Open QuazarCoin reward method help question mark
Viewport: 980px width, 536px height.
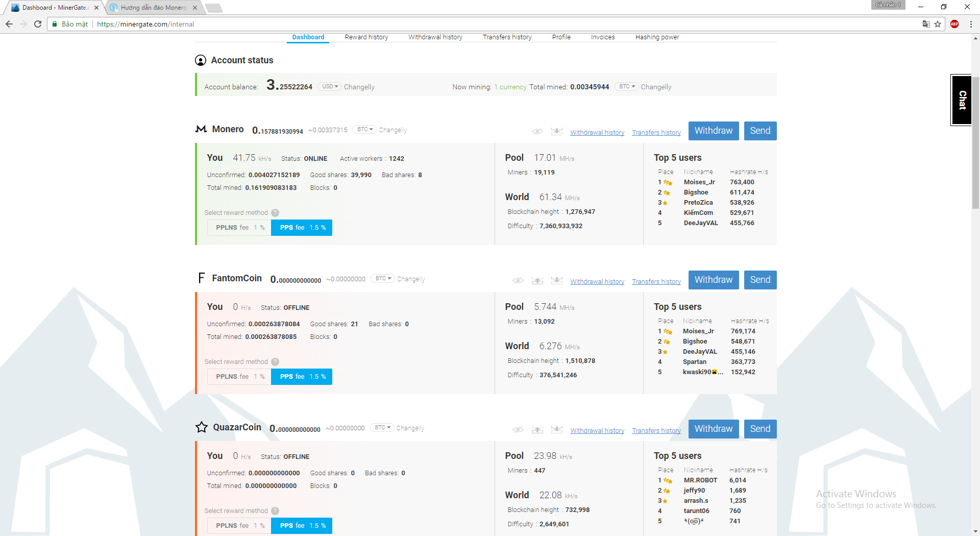pyautogui.click(x=275, y=511)
